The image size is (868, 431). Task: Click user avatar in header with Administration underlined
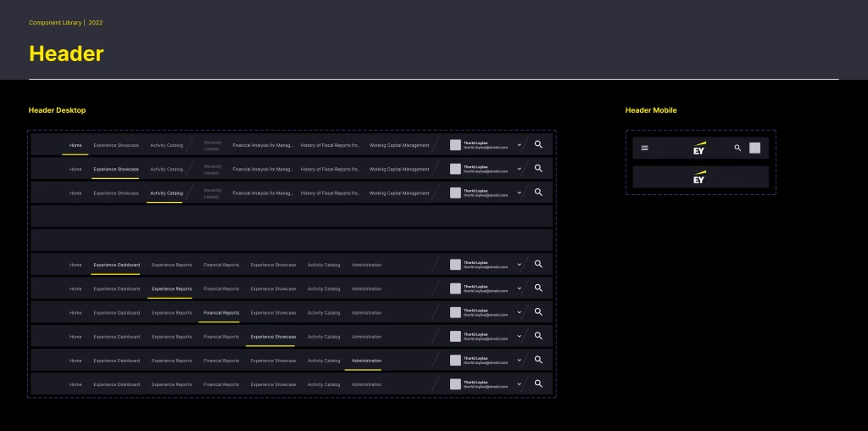pos(455,360)
